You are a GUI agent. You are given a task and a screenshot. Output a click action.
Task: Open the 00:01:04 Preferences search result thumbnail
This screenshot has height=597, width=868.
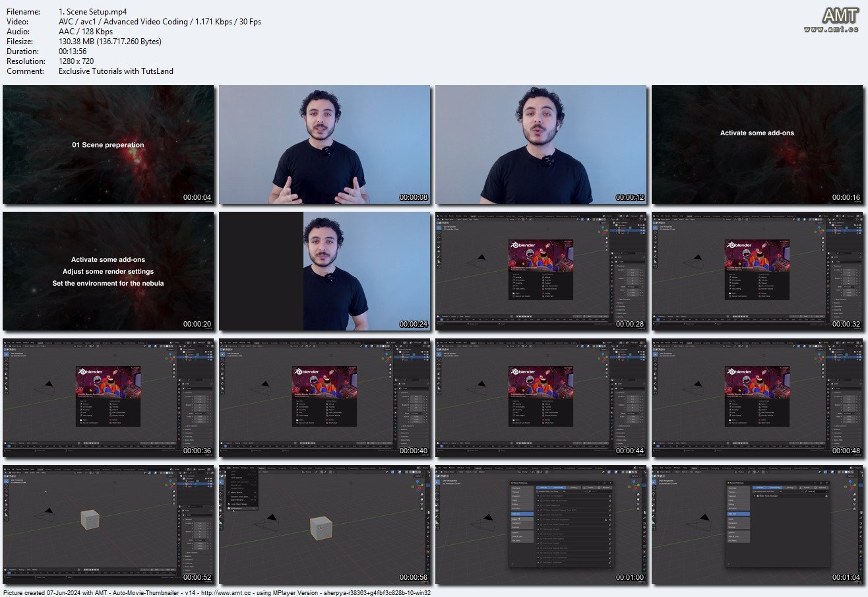pyautogui.click(x=757, y=524)
